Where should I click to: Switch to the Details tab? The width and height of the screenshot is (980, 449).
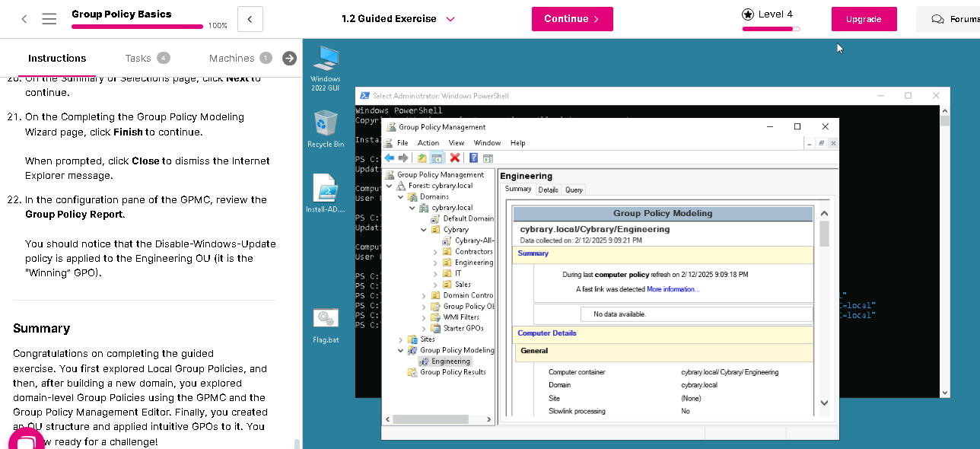[548, 190]
